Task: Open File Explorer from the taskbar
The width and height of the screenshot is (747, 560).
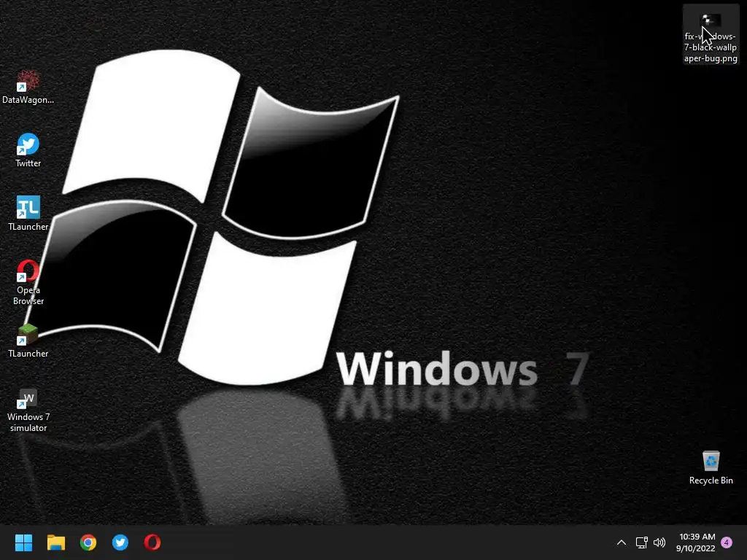Action: pyautogui.click(x=55, y=542)
